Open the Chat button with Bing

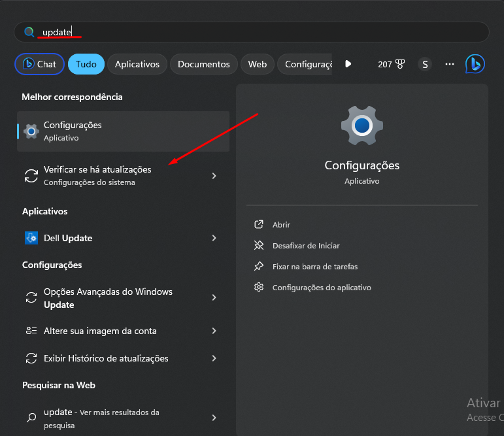[x=40, y=64]
